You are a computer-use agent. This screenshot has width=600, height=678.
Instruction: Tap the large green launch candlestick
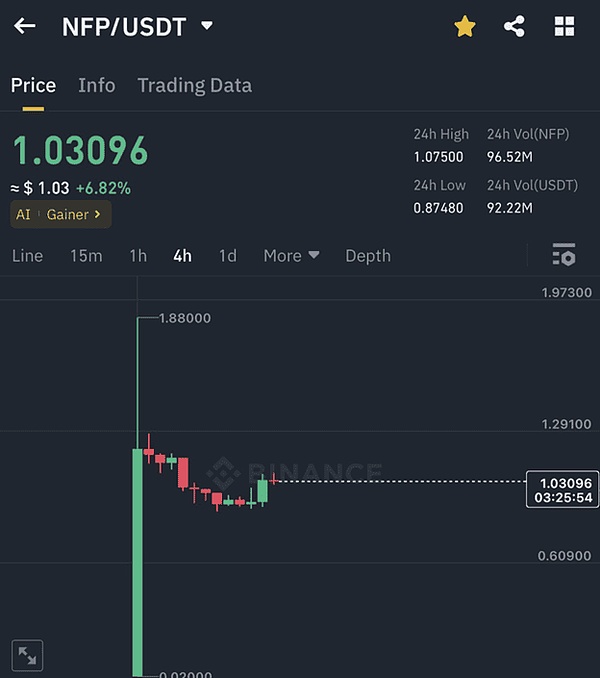(137, 560)
